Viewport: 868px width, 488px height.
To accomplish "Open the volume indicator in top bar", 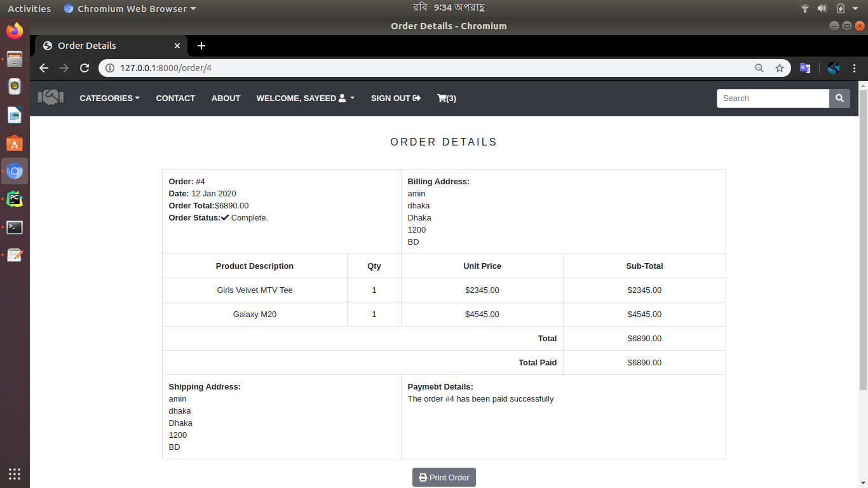I will click(822, 8).
